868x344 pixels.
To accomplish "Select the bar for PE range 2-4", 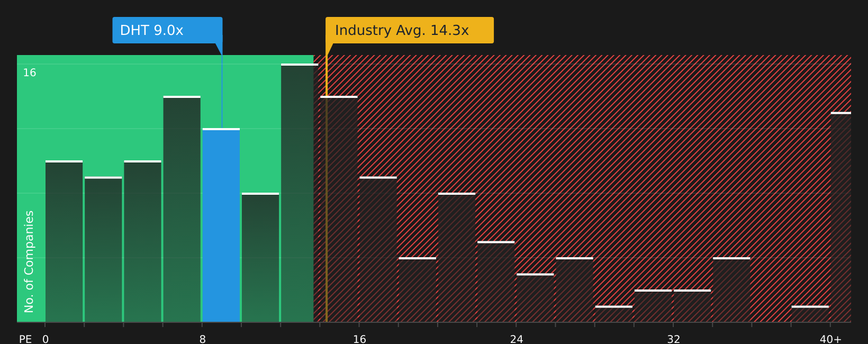I will coord(103,249).
